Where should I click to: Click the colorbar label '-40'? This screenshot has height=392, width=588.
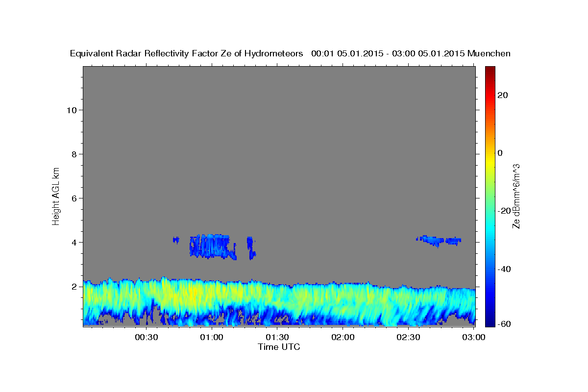[x=503, y=269]
